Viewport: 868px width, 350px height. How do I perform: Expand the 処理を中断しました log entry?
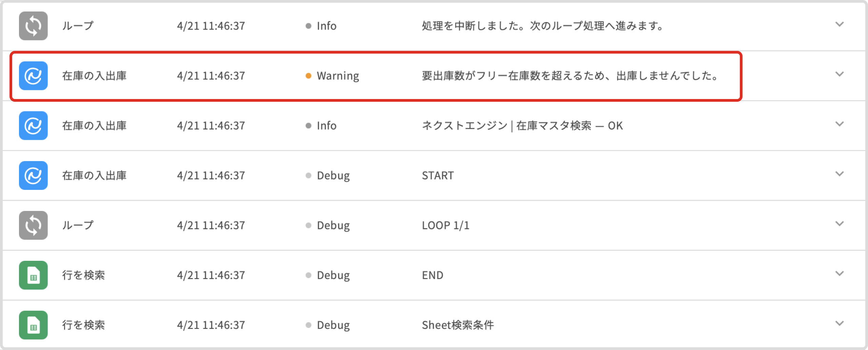(x=840, y=24)
